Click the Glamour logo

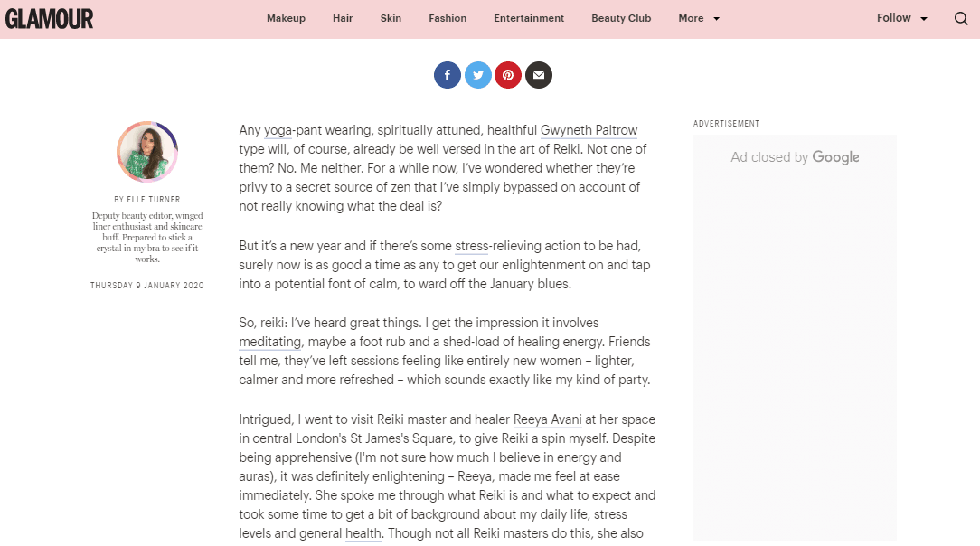[49, 18]
